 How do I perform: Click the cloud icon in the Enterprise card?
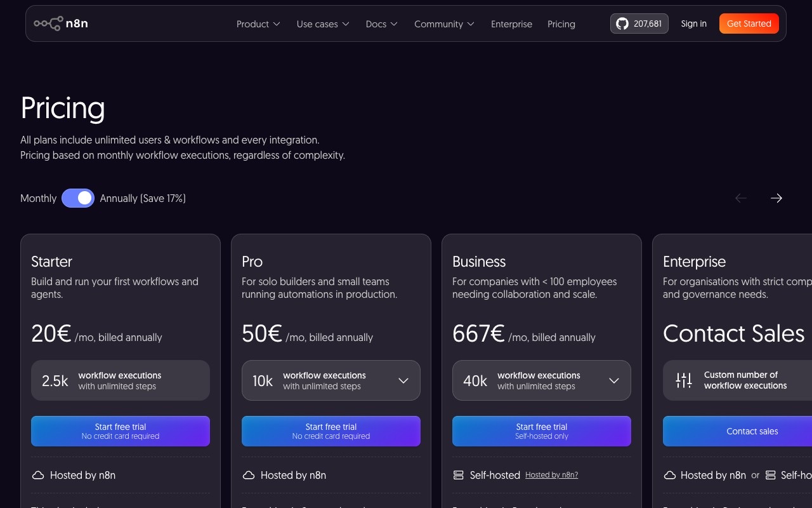[670, 475]
